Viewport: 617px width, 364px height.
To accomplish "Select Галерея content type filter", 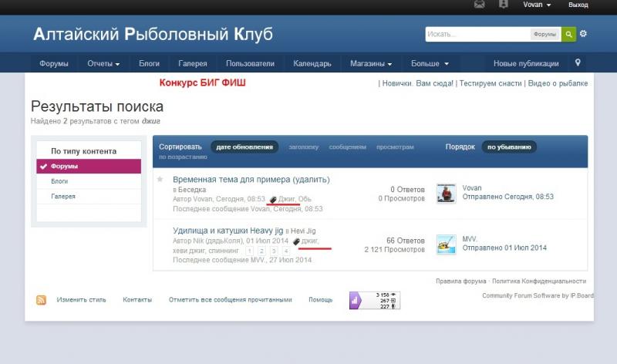I will pos(63,197).
